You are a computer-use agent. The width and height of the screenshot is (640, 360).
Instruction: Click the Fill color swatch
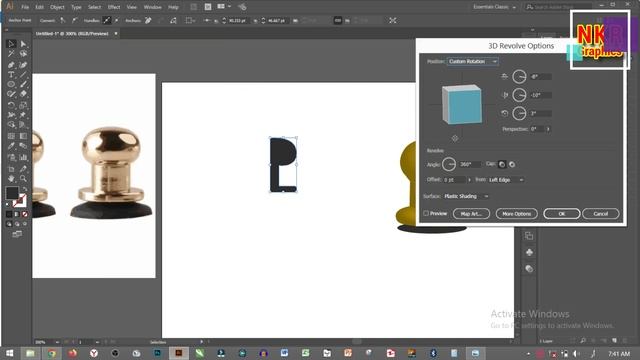12,193
